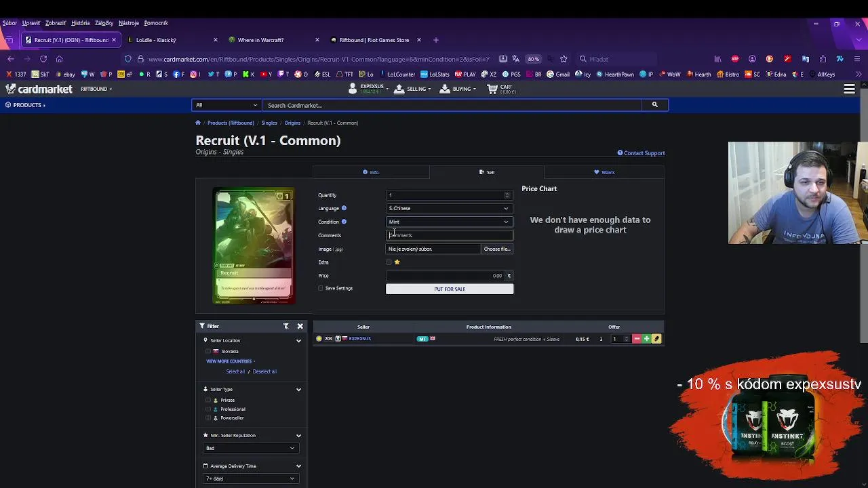Switch to the Sell tab

coord(487,172)
